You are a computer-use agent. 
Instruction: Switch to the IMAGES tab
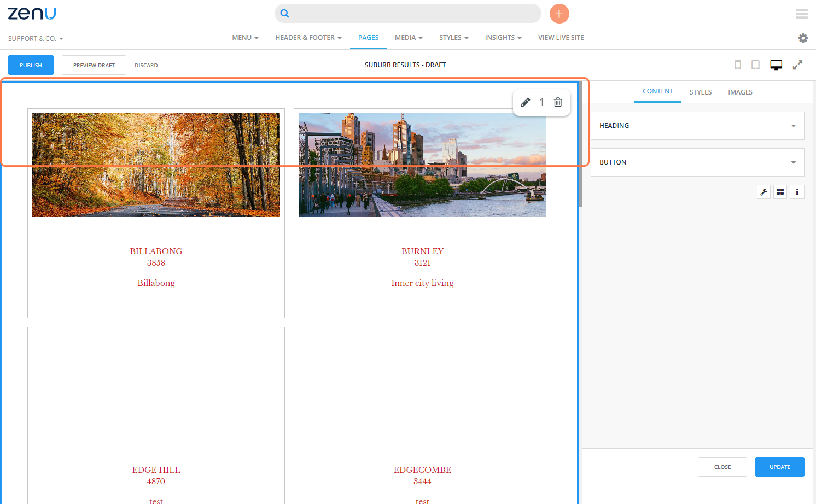click(740, 92)
